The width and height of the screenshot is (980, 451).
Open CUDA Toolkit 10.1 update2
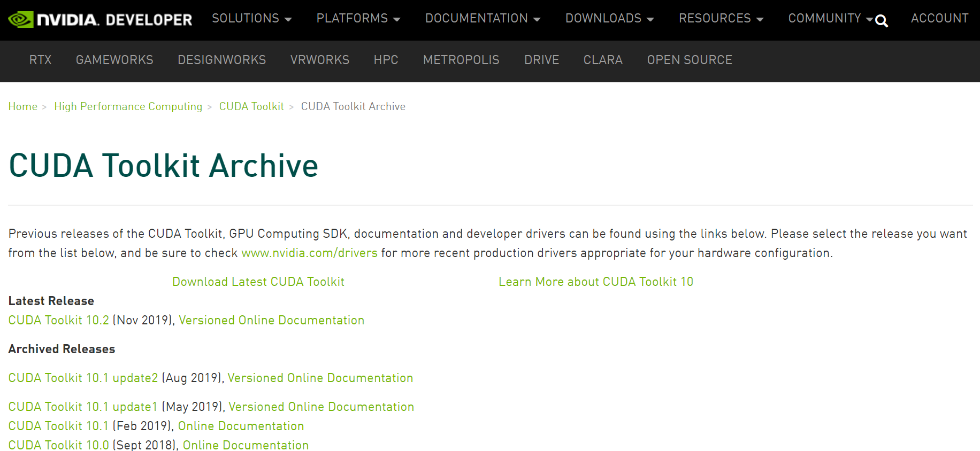[x=83, y=378]
